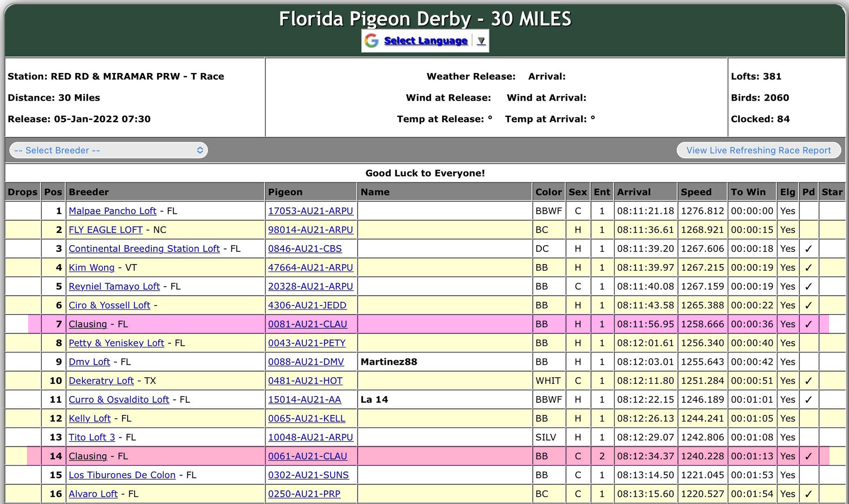Open pigeon 98014-AU21-ARPU details
849x504 pixels.
[310, 230]
